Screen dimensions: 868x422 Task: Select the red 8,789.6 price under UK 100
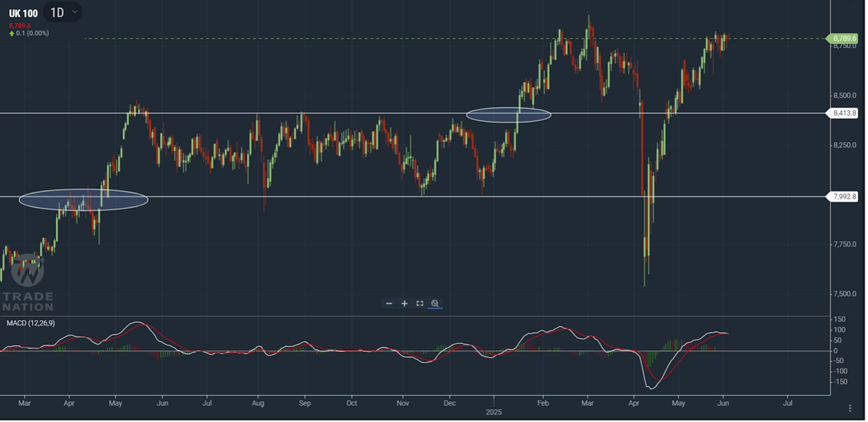(x=19, y=26)
